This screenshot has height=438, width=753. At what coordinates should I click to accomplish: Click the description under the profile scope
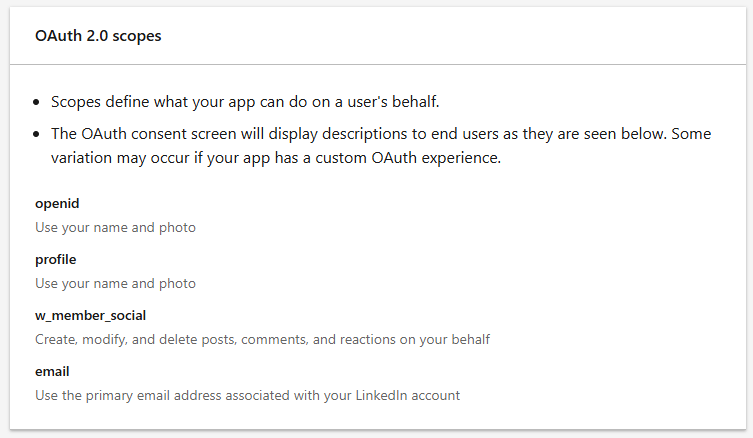click(115, 283)
